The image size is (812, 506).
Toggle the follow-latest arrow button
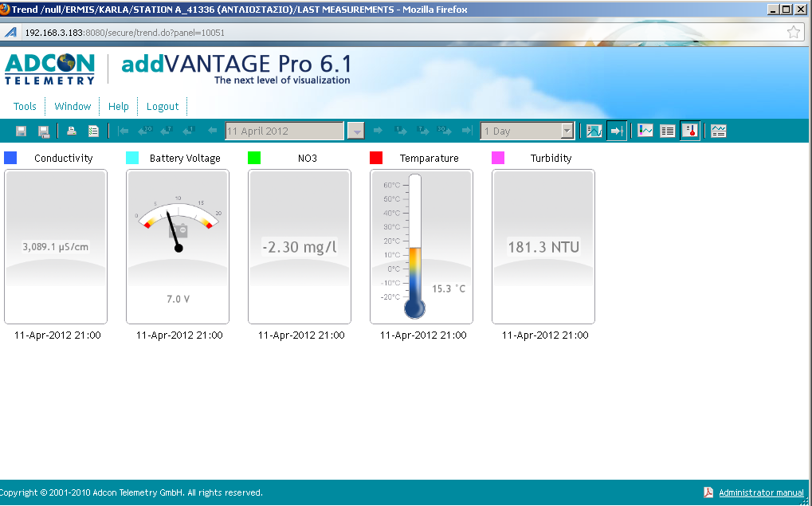coord(616,131)
